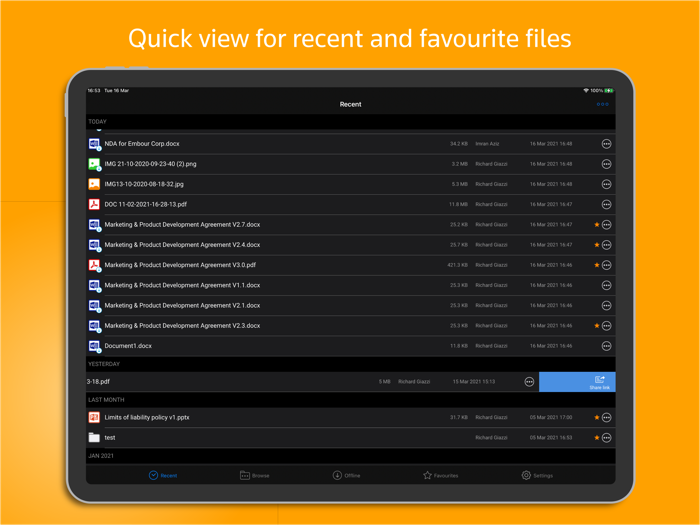Viewport: 700px width, 525px height.
Task: Open more options for 3-18.pdf
Action: [x=529, y=382]
